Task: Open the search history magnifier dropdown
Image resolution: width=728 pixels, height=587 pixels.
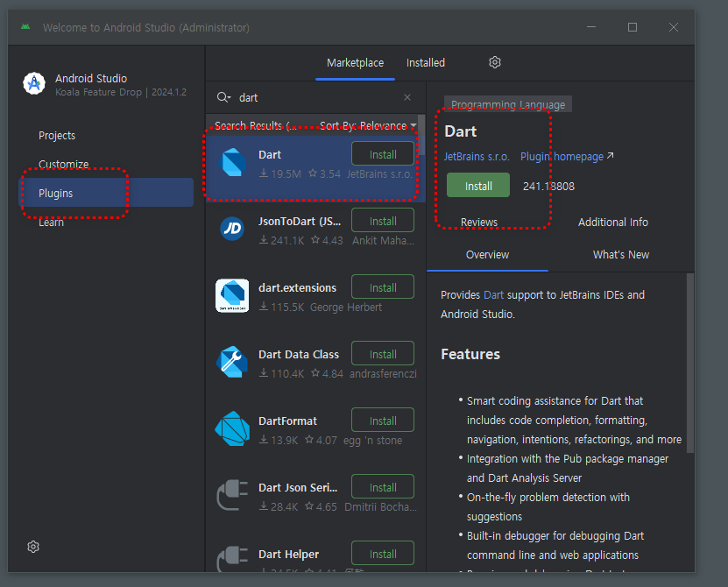Action: 223,97
